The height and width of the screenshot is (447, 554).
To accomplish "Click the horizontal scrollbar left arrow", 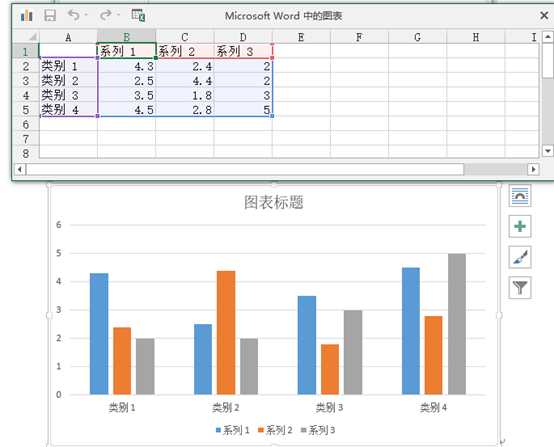I will pyautogui.click(x=20, y=169).
